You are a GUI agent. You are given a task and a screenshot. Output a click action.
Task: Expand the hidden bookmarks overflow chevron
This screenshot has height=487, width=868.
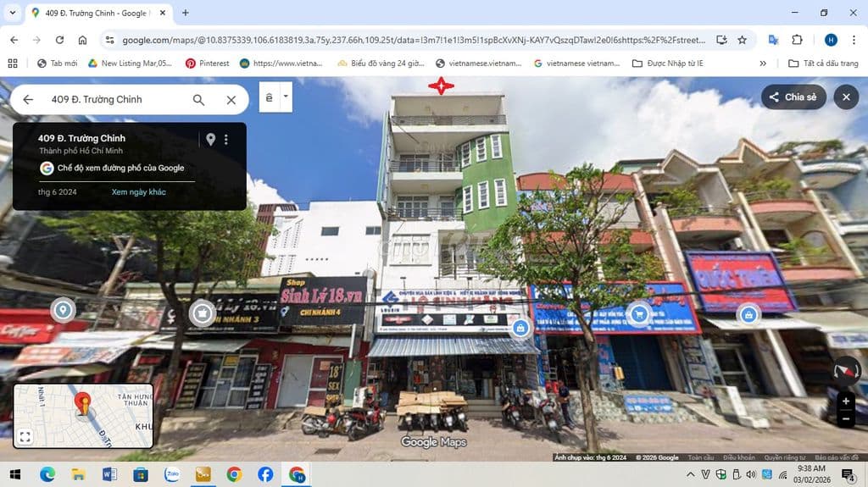(x=763, y=64)
